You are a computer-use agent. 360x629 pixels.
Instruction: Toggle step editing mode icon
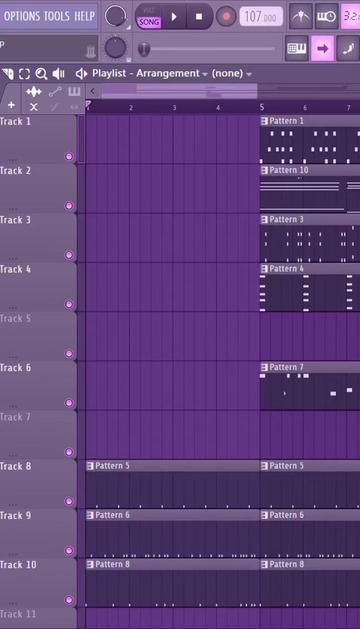coord(348,49)
